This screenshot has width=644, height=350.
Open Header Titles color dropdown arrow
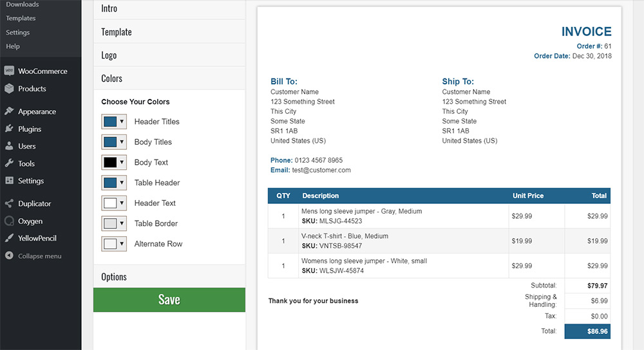[x=122, y=122]
